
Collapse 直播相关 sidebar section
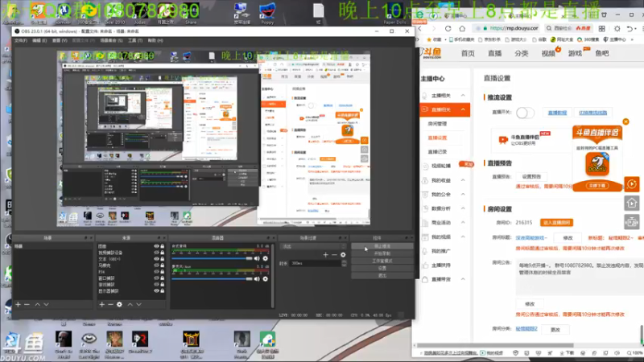pos(463,109)
